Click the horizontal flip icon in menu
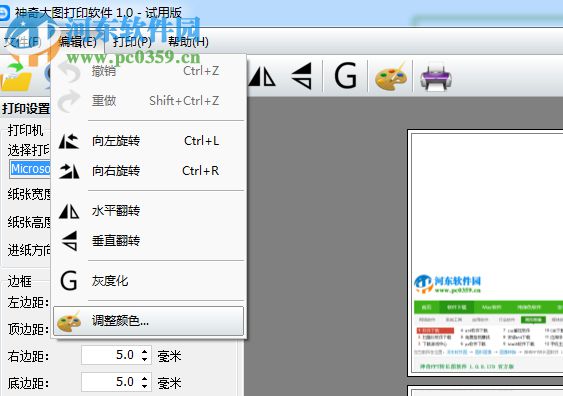 69,211
